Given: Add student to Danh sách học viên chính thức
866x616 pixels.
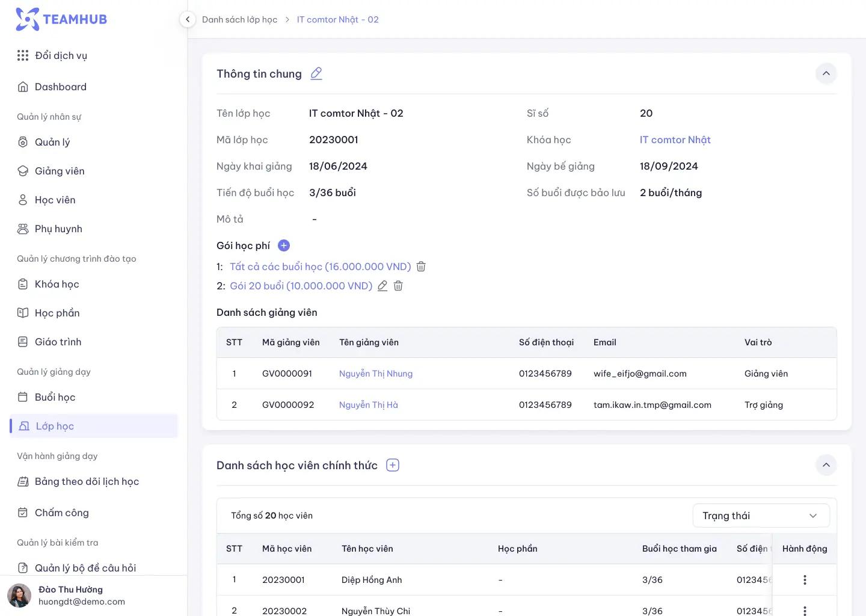Looking at the screenshot, I should [x=393, y=465].
